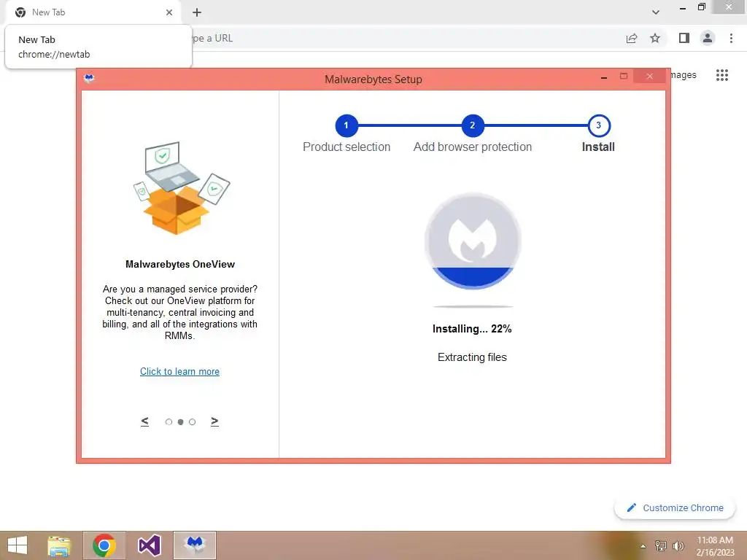Click the Installing... 22% text
This screenshot has width=747, height=560.
(x=472, y=329)
